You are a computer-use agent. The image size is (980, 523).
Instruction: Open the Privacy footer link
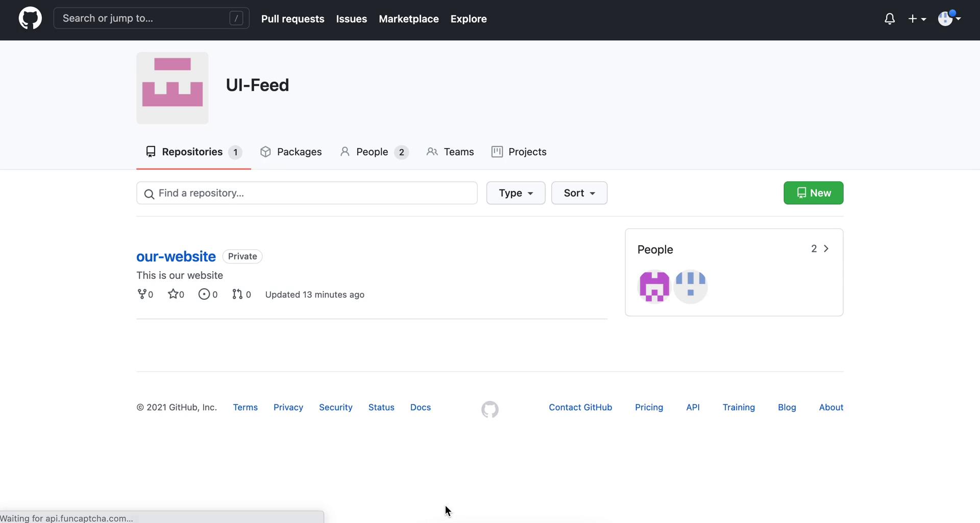pos(288,407)
